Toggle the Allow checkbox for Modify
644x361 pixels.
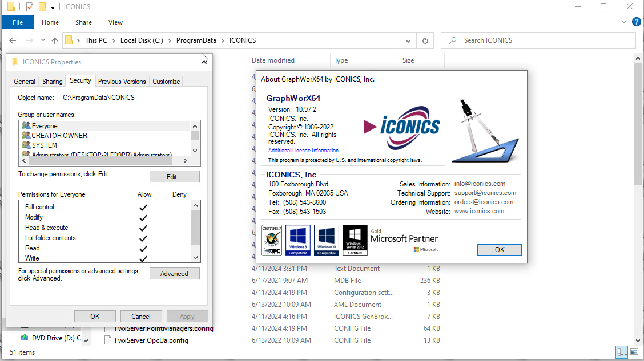tap(143, 217)
